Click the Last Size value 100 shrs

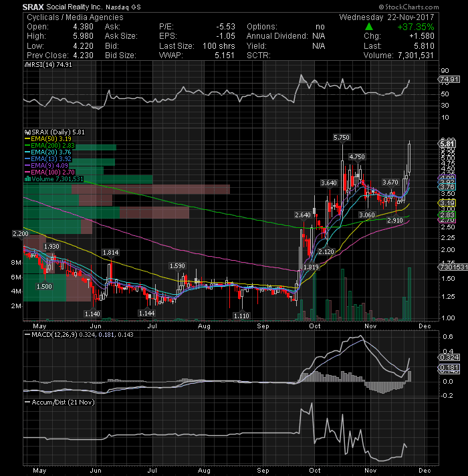tap(219, 46)
